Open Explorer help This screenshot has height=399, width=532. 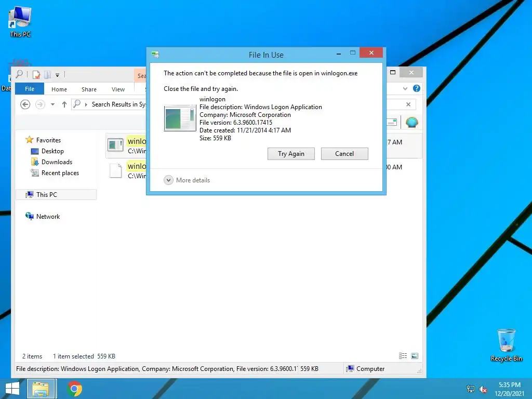(x=417, y=88)
